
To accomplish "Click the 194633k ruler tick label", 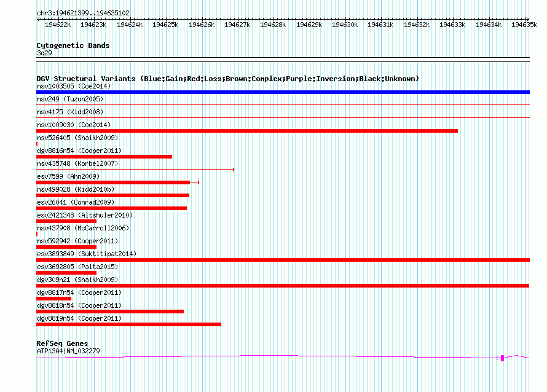I will [x=452, y=25].
